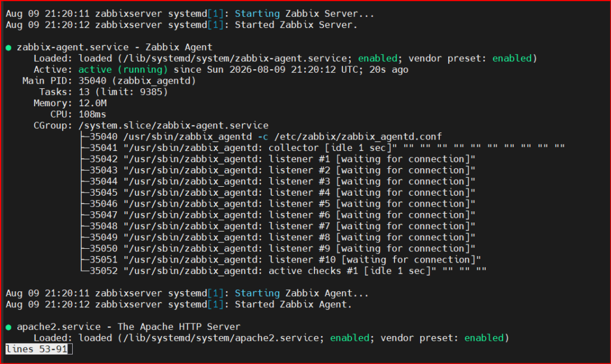Click CGroup path '/system.slice/zabbix-agent.service'
The height and width of the screenshot is (364, 611).
[174, 125]
